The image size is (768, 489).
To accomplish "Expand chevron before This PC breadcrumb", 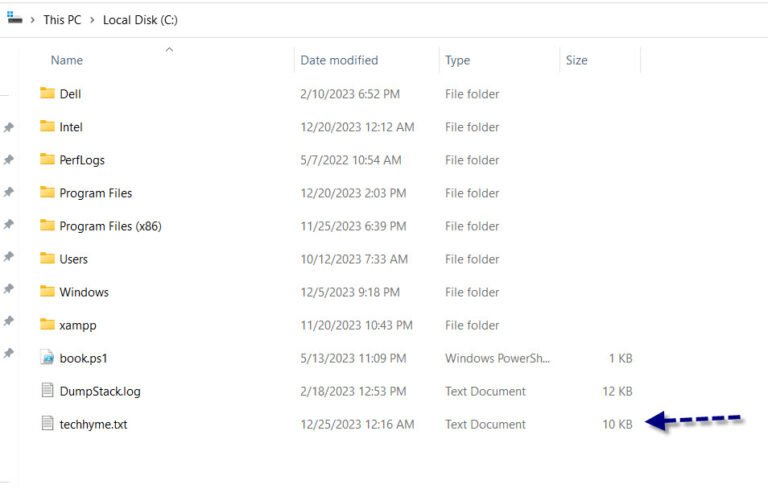I will tap(32, 20).
